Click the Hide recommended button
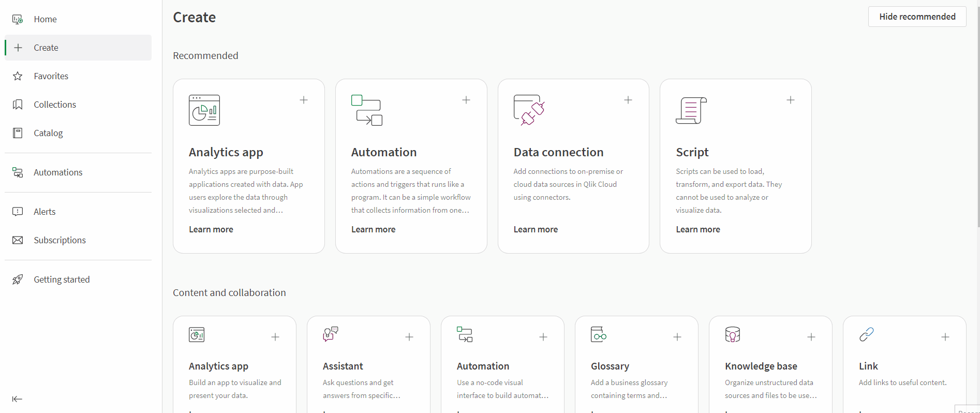Screen dimensions: 980x413 point(917,17)
